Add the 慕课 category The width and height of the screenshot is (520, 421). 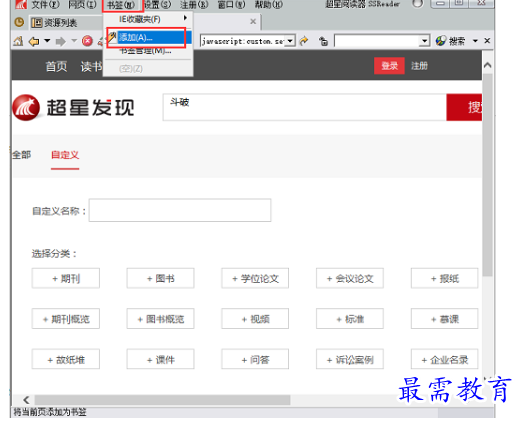[445, 319]
